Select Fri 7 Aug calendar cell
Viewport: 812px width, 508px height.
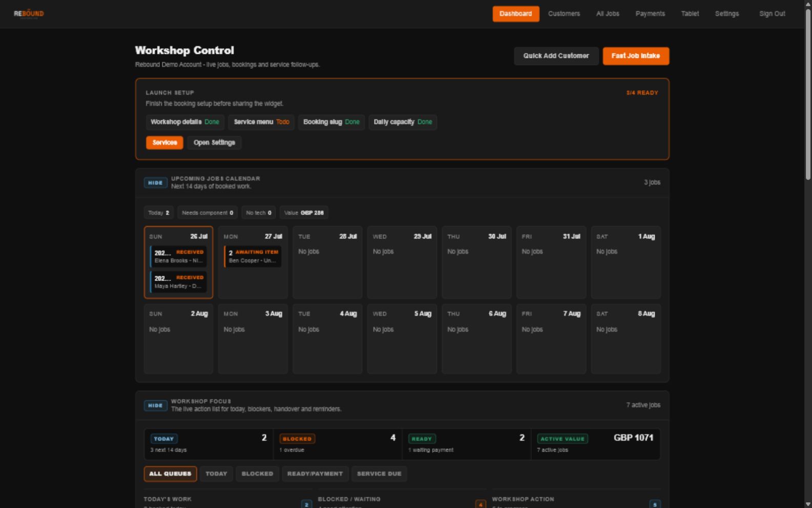click(551, 339)
